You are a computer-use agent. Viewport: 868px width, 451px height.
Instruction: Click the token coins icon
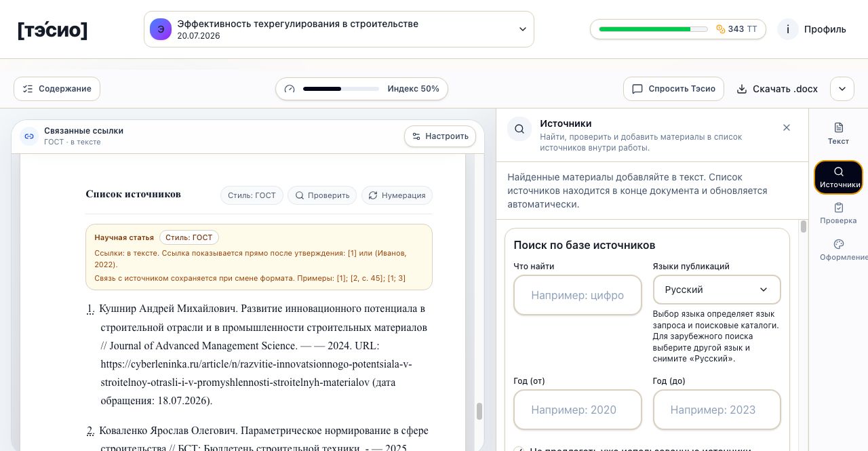point(720,29)
